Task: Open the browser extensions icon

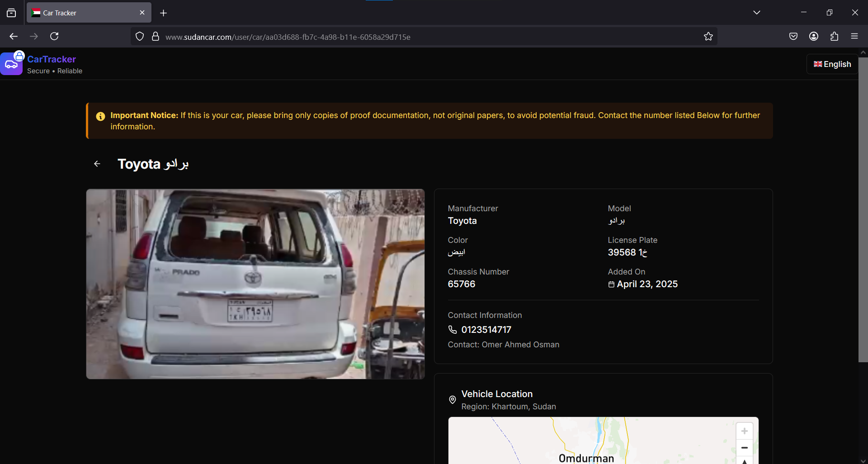Action: [834, 36]
